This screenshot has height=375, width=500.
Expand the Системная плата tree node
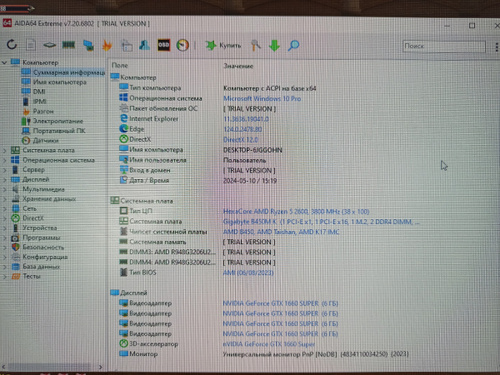pos(4,150)
